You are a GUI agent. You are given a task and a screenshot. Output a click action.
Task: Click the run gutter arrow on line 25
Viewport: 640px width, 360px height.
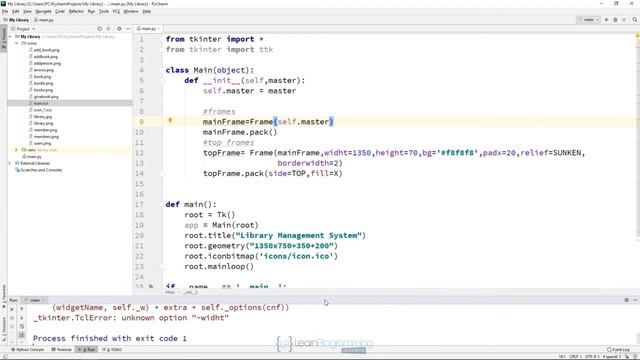pyautogui.click(x=151, y=286)
